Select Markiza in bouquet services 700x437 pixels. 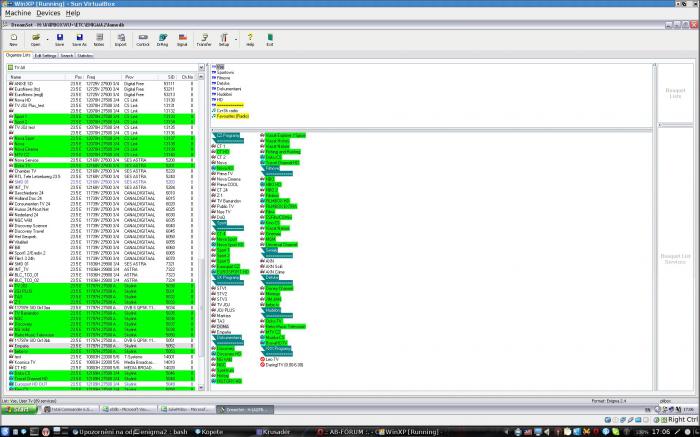coord(223,316)
